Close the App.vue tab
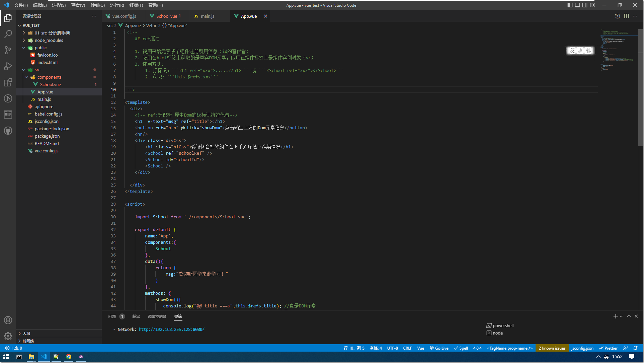The image size is (644, 363). pos(265,16)
